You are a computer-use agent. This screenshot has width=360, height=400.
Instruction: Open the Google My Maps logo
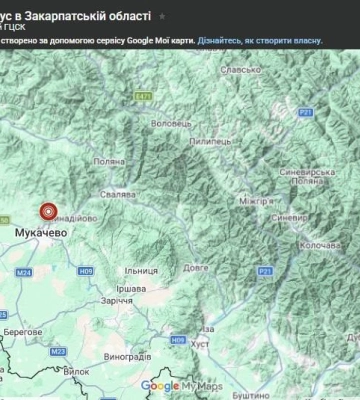[x=182, y=386]
